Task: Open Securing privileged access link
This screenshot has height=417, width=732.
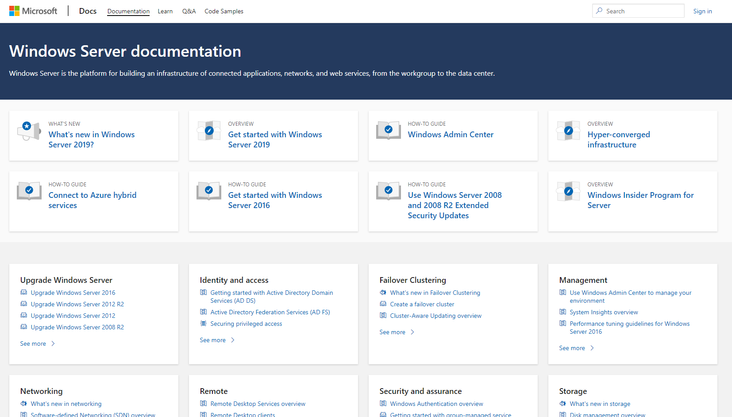Action: tap(246, 324)
